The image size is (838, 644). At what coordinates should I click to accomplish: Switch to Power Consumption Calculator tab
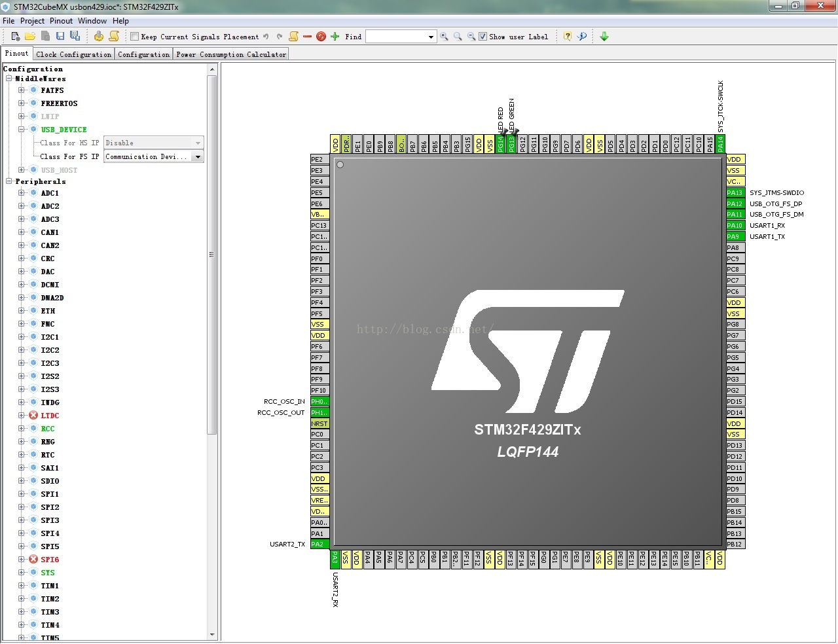(x=231, y=54)
